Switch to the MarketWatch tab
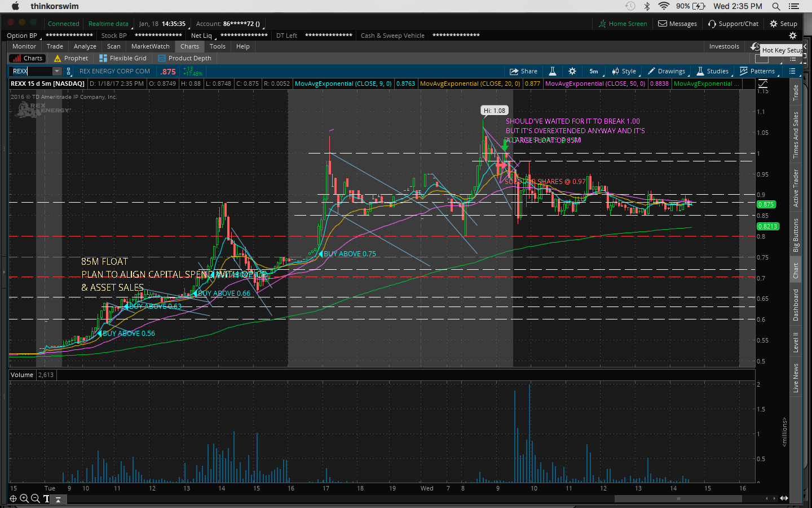 150,46
